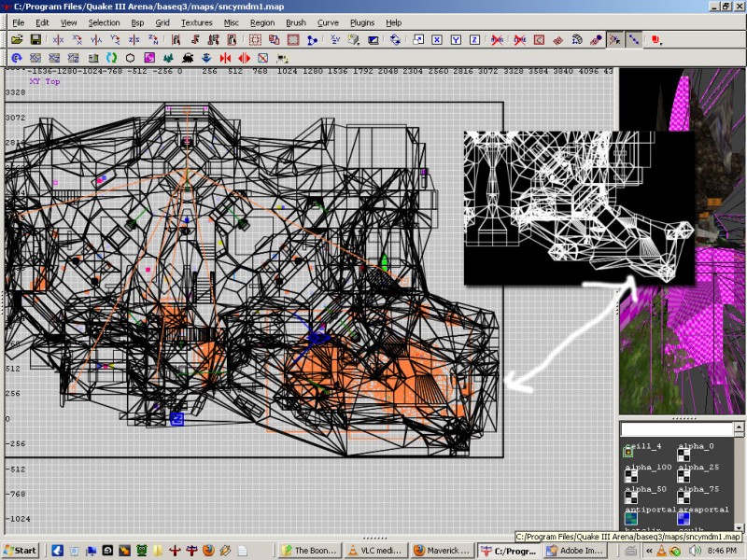
Task: Select touching brushes tool
Action: (x=195, y=40)
